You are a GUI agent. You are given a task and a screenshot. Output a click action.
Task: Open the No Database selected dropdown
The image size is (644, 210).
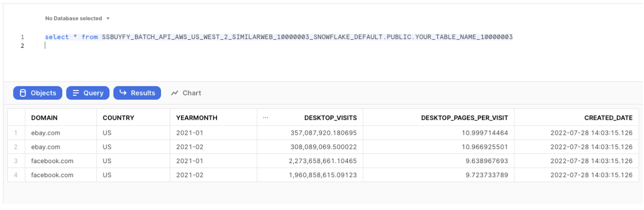click(x=78, y=19)
